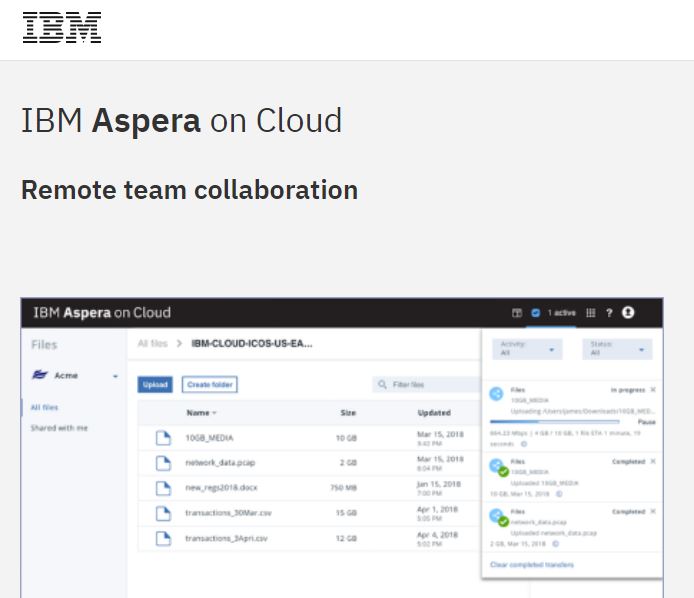Open the network_data.pcap file name

coord(220,463)
